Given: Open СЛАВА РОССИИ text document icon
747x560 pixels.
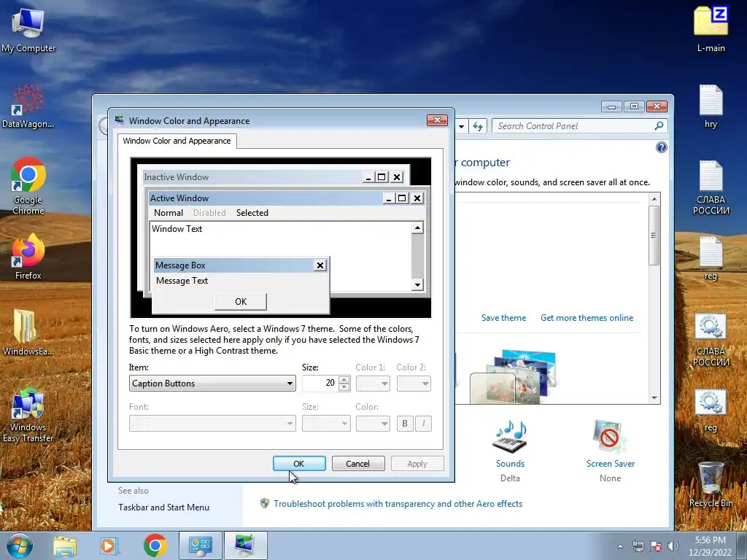Looking at the screenshot, I should [711, 187].
